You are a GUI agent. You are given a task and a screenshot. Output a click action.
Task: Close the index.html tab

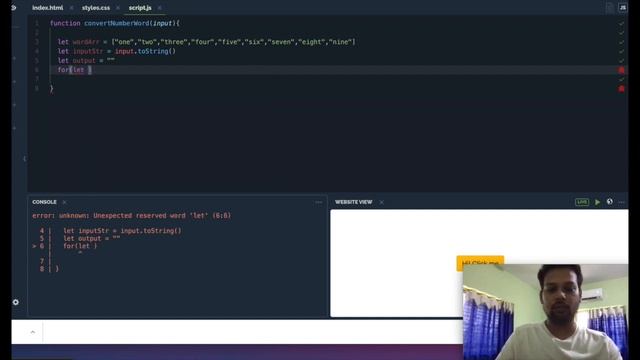pos(72,8)
